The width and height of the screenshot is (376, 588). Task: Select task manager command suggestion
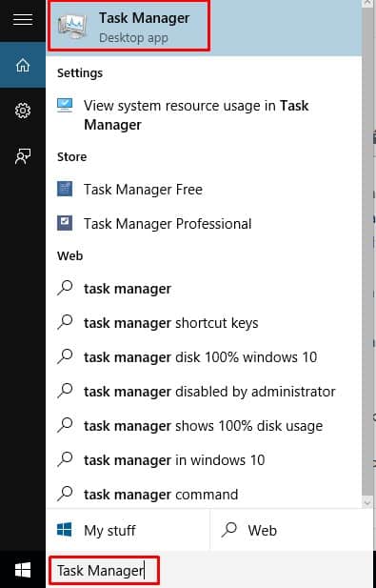[204, 495]
